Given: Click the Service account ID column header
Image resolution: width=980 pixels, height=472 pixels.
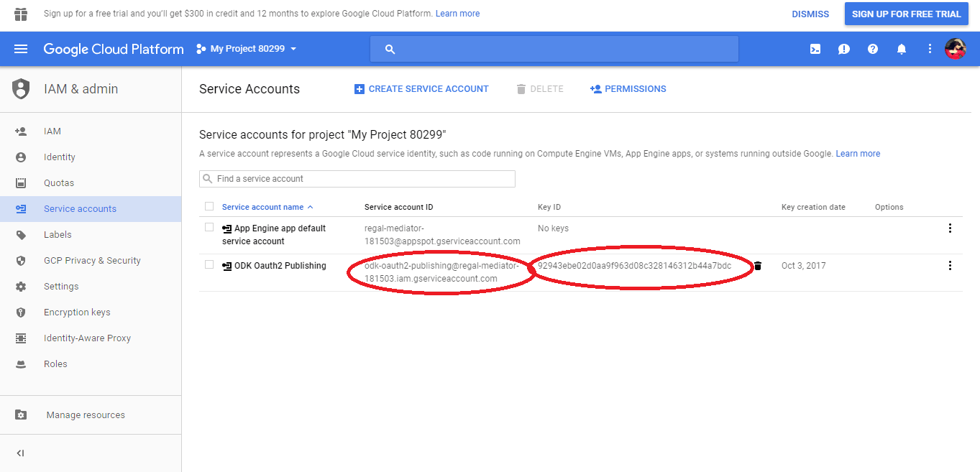Looking at the screenshot, I should 399,207.
